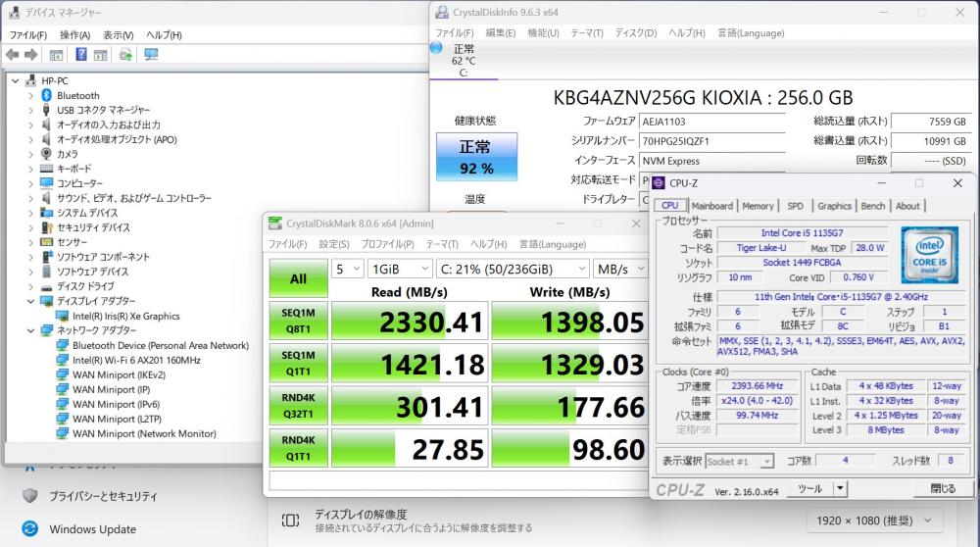Screen dimensions: 980x547
Task: Click the Windows Update icon in Settings sidebar
Action: tap(30, 529)
